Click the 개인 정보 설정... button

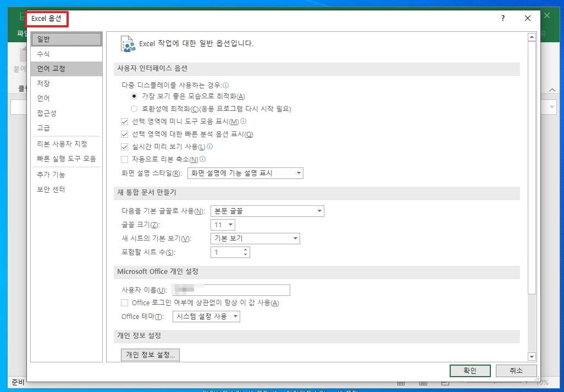[151, 355]
